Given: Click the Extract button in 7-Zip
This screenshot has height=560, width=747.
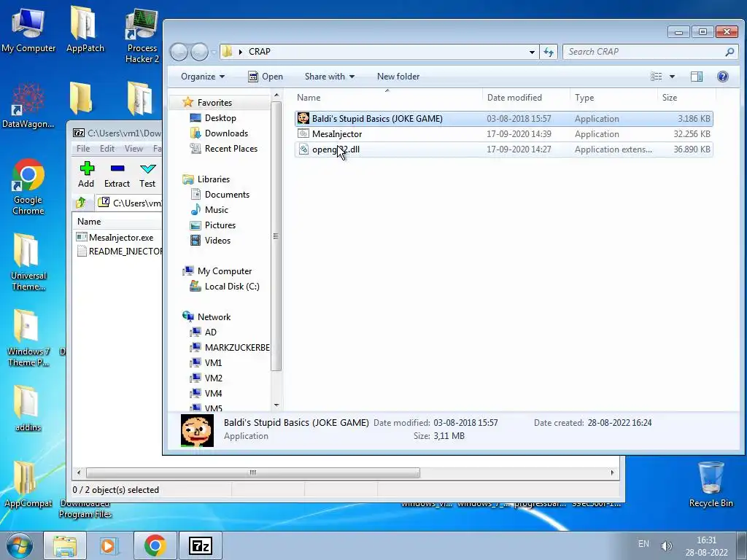Looking at the screenshot, I should coord(117,174).
